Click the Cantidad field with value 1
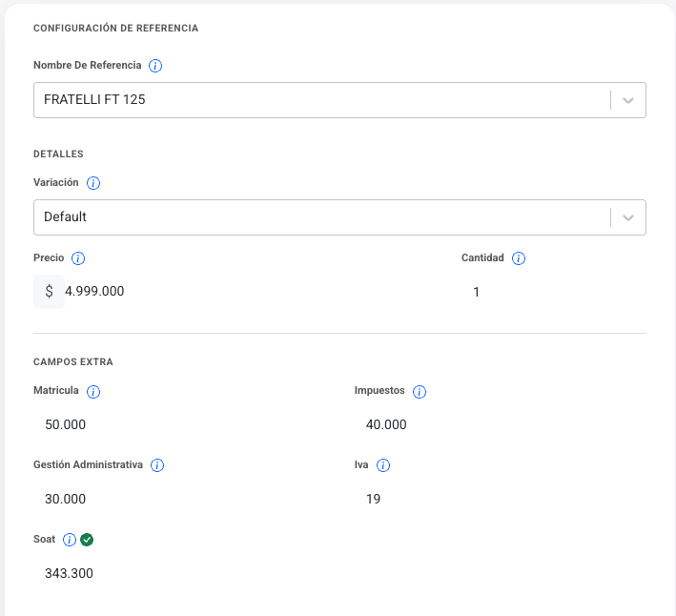 [x=553, y=292]
